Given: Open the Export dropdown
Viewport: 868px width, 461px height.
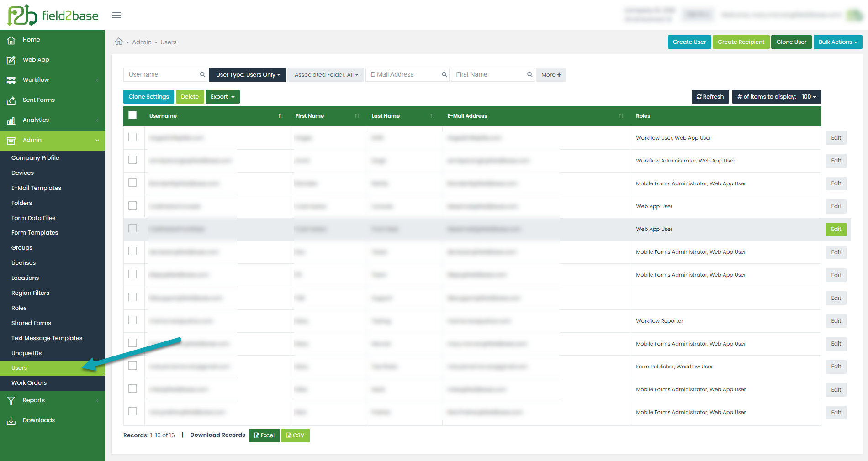Looking at the screenshot, I should point(222,97).
